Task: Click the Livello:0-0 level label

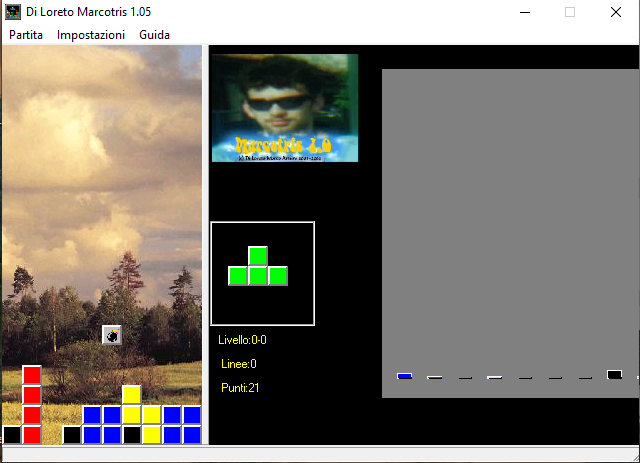Action: [x=243, y=340]
